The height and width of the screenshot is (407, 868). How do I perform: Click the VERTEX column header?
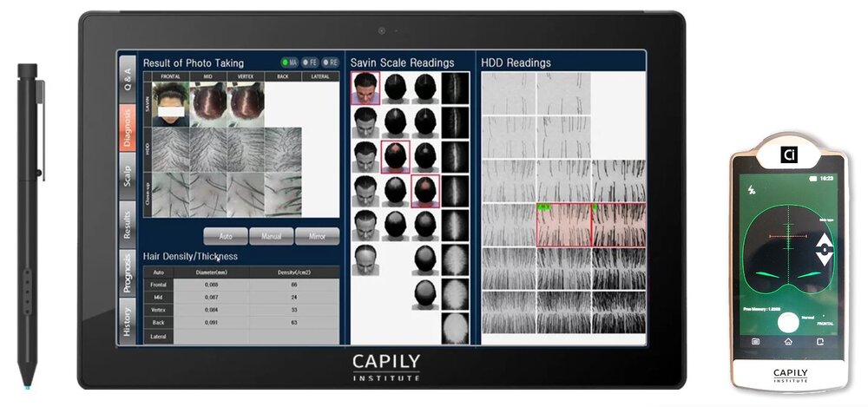(x=246, y=76)
